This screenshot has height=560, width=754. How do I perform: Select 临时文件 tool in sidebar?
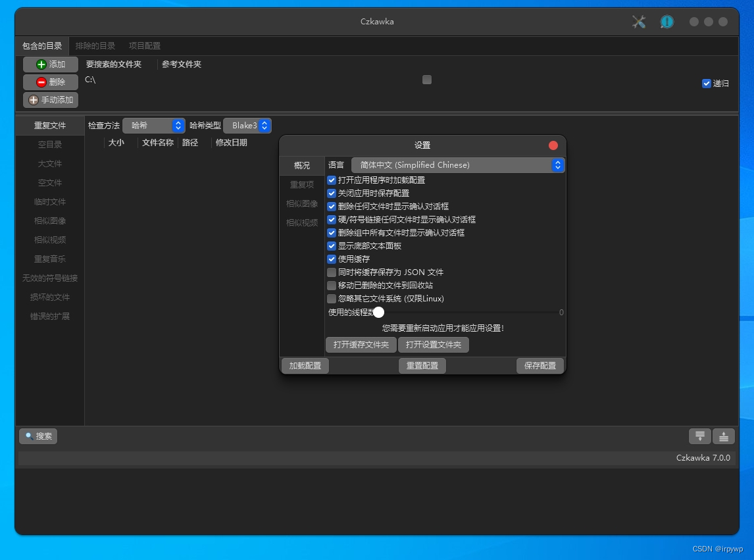pos(50,202)
